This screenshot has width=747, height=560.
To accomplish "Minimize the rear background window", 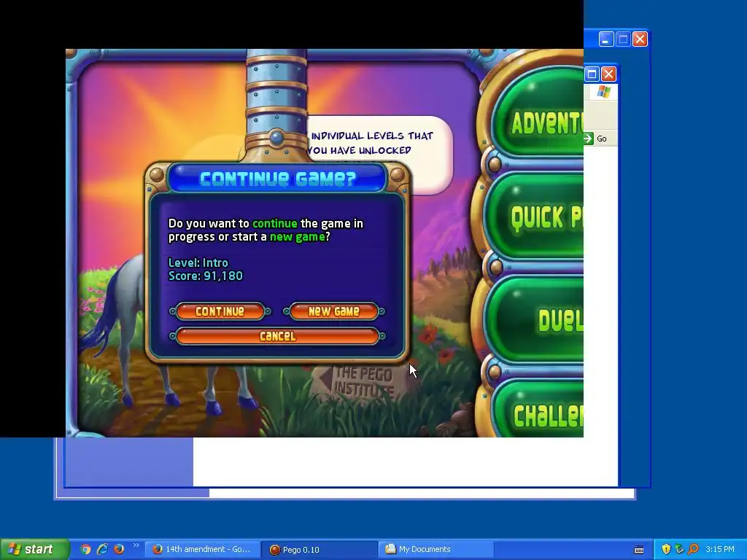I will pyautogui.click(x=606, y=39).
